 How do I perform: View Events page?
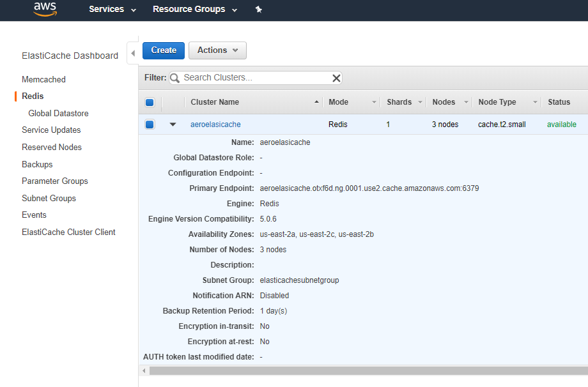(34, 215)
